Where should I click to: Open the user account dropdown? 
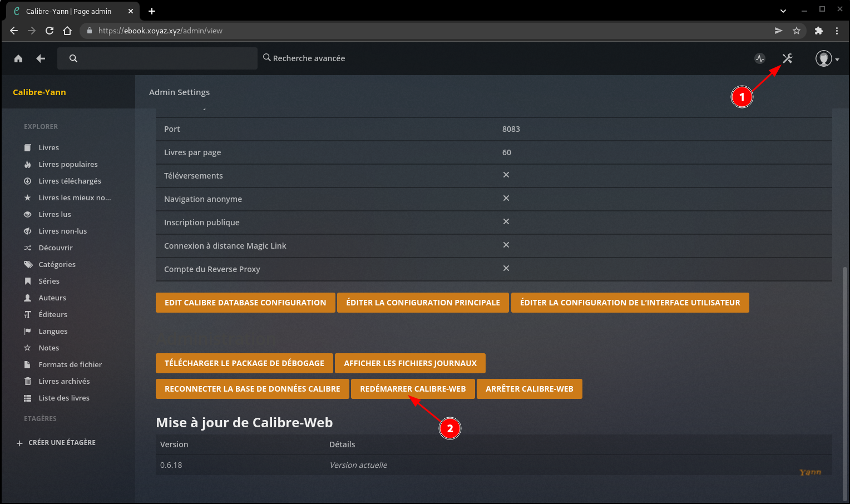click(827, 58)
